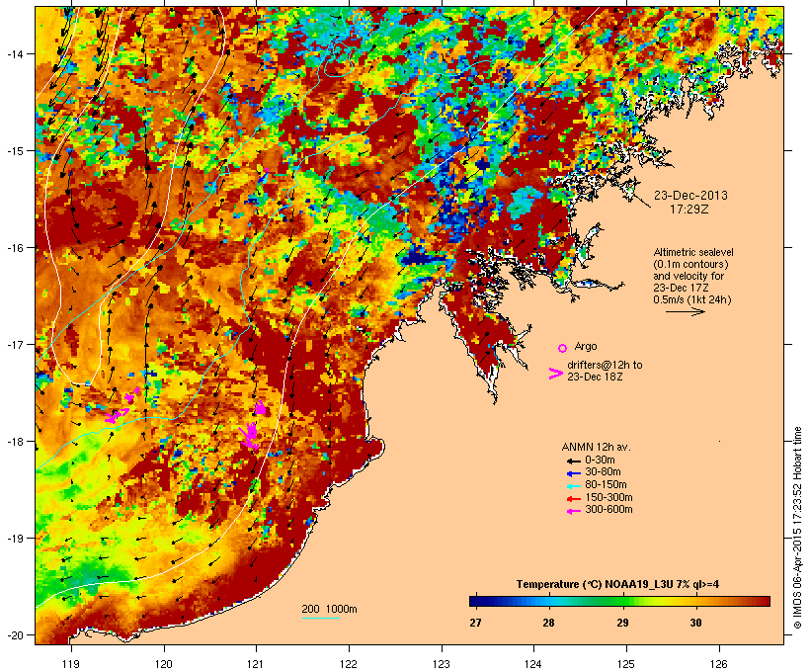Click the magenta drifters chevron legend symbol
Image resolution: width=810 pixels, height=672 pixels.
point(555,374)
